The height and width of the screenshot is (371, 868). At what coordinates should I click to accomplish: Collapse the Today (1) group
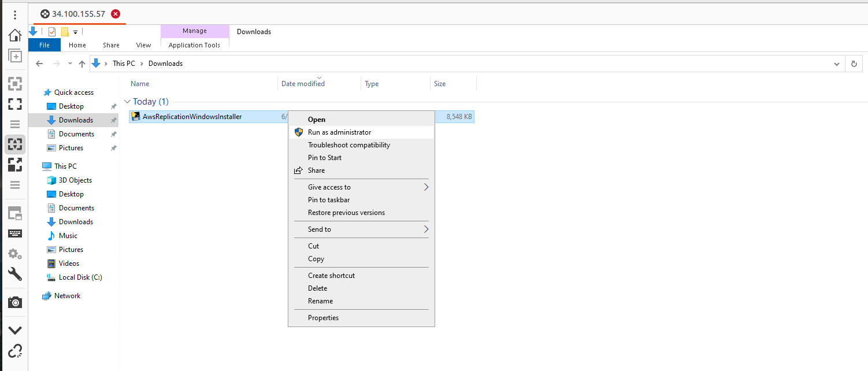point(127,102)
